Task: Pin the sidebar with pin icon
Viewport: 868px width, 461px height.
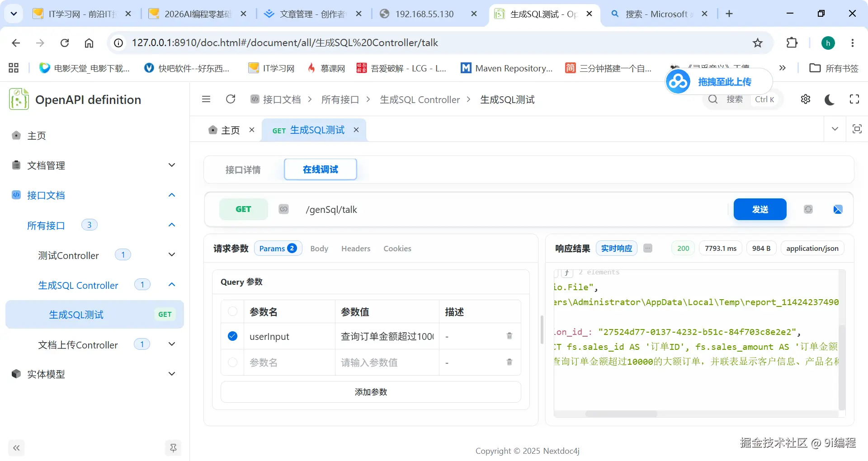Action: [x=173, y=448]
